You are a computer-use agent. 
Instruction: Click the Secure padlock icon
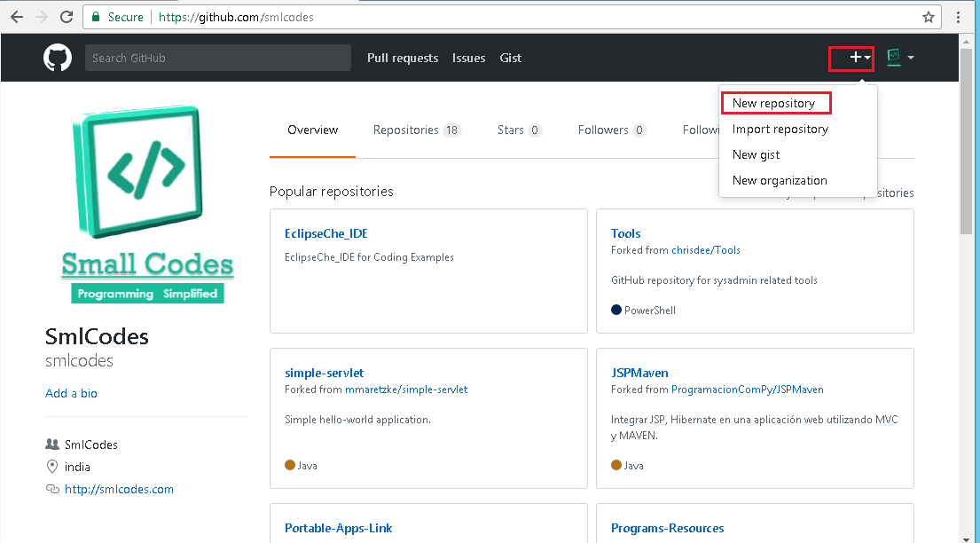97,17
